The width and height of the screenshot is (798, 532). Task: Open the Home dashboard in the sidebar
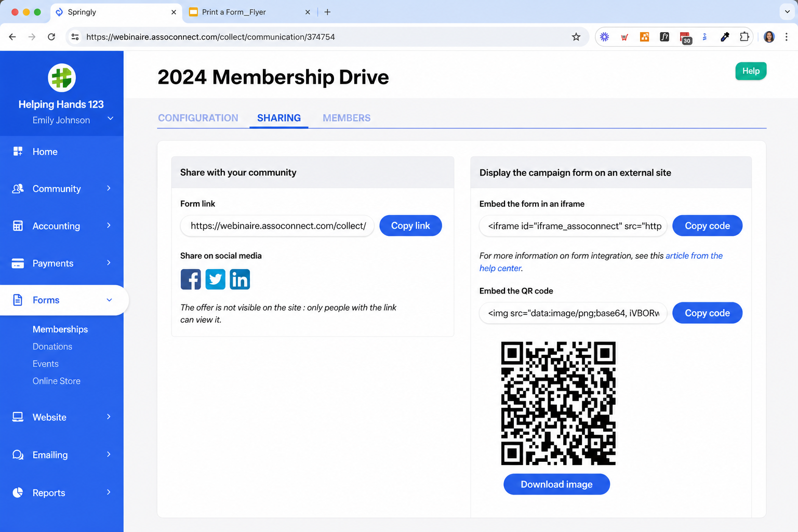pyautogui.click(x=62, y=152)
